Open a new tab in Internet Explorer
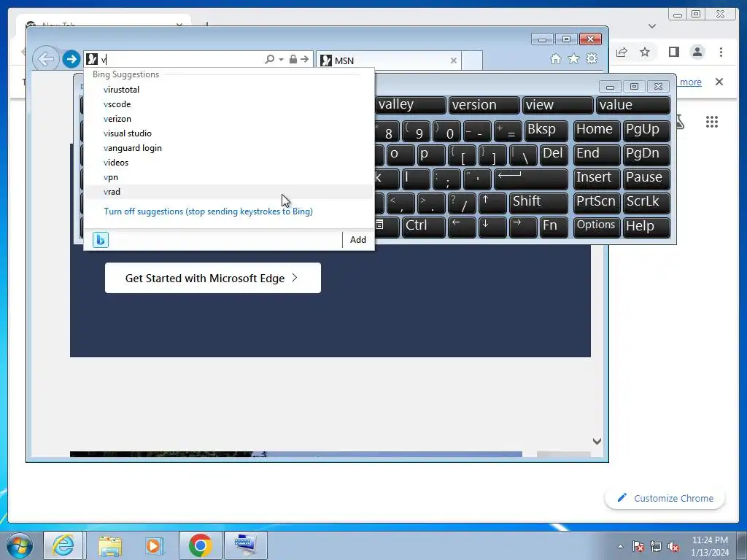Viewport: 747px width, 560px height. click(472, 61)
